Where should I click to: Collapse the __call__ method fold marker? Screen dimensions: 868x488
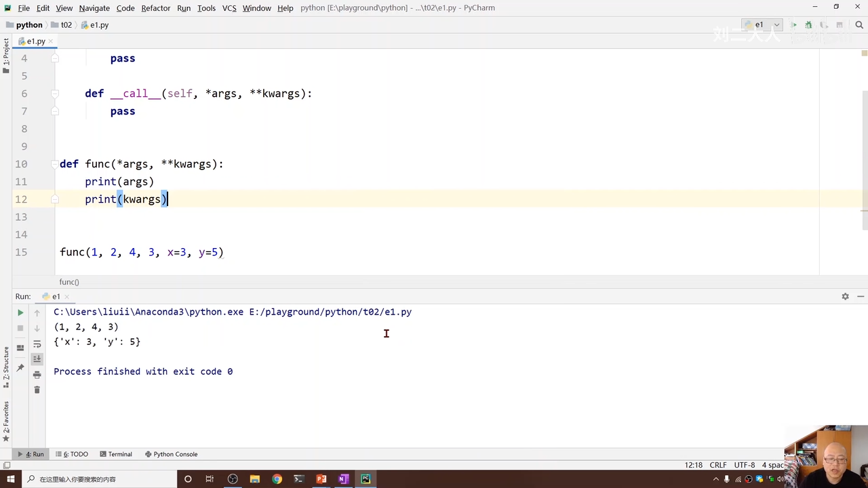pos(56,94)
